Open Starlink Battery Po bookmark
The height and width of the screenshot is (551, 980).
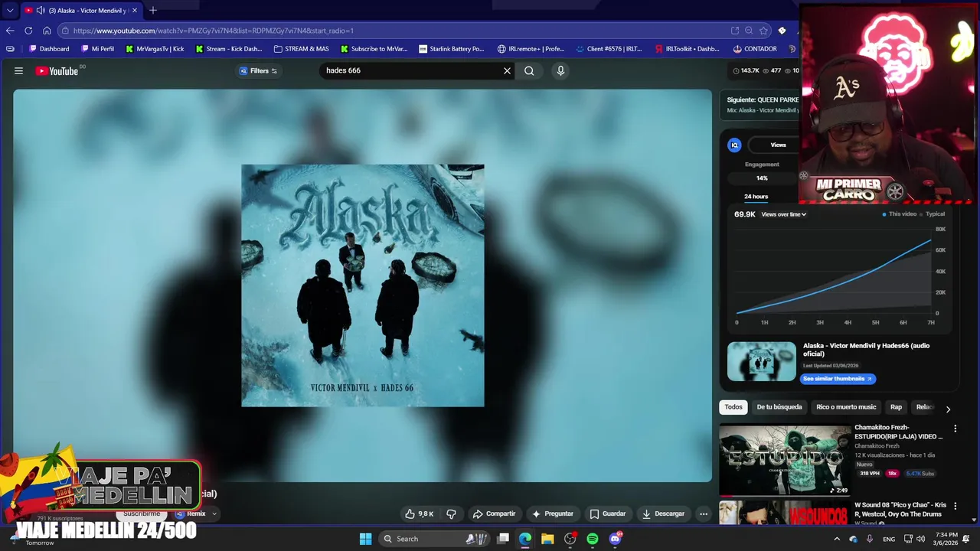(x=451, y=49)
